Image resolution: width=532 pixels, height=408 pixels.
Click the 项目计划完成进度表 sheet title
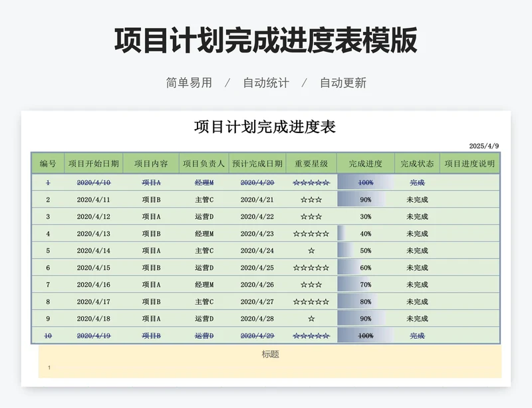[265, 126]
